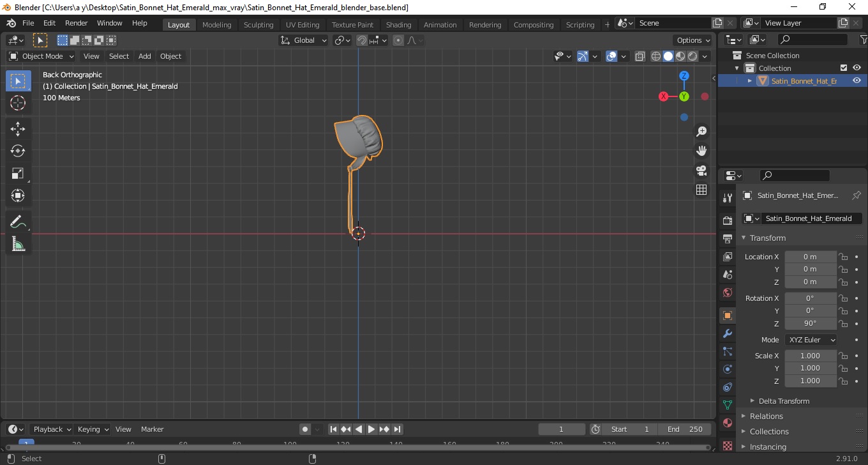The height and width of the screenshot is (465, 868).
Task: Toggle X-Ray mode
Action: tap(640, 56)
